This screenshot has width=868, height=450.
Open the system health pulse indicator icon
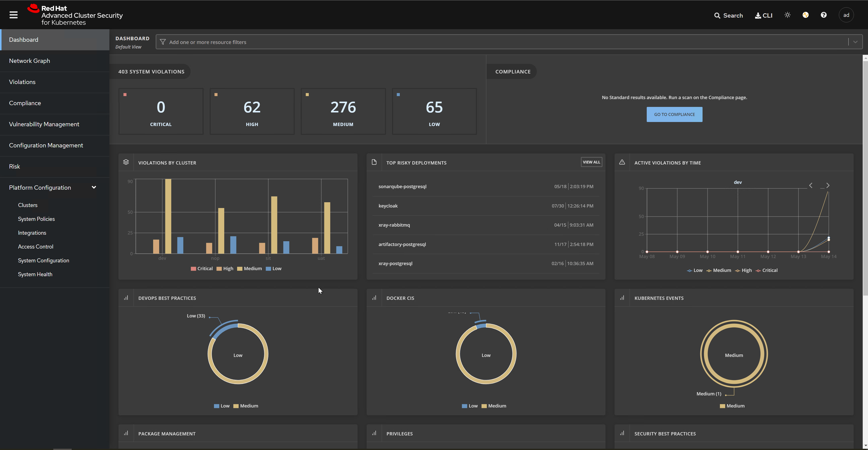[x=805, y=15]
